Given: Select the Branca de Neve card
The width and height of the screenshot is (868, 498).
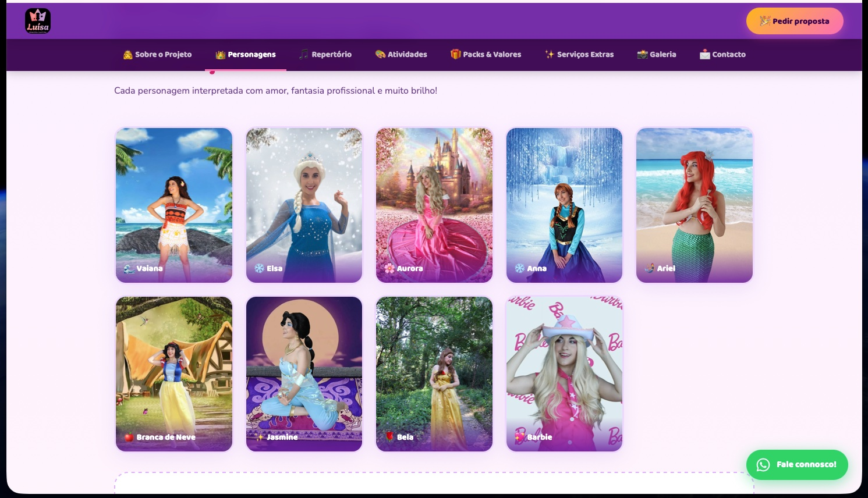Looking at the screenshot, I should (x=174, y=374).
